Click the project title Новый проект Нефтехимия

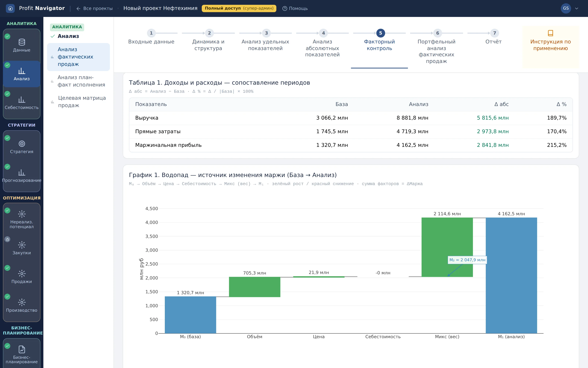click(160, 8)
